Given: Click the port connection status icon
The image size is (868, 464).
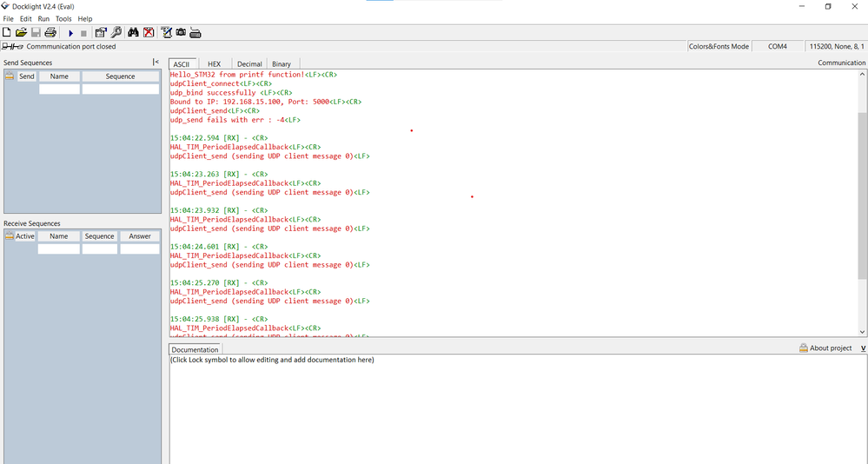Looking at the screenshot, I should tap(12, 47).
